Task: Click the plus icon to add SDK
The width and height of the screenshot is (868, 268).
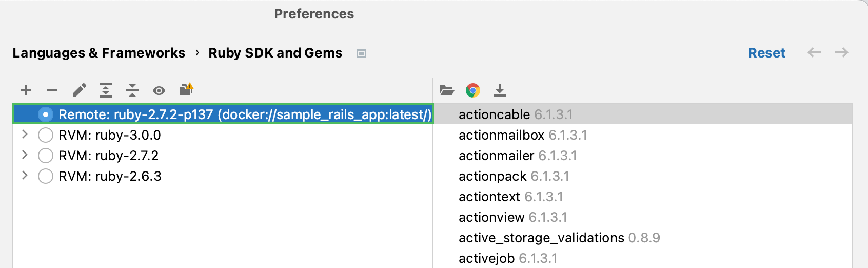Action: coord(26,91)
